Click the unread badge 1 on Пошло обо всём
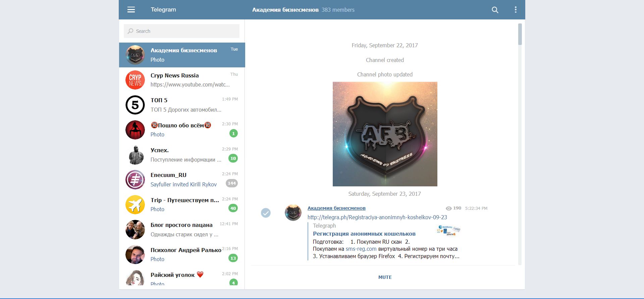Screen dimensions: 644x299 pos(233,133)
